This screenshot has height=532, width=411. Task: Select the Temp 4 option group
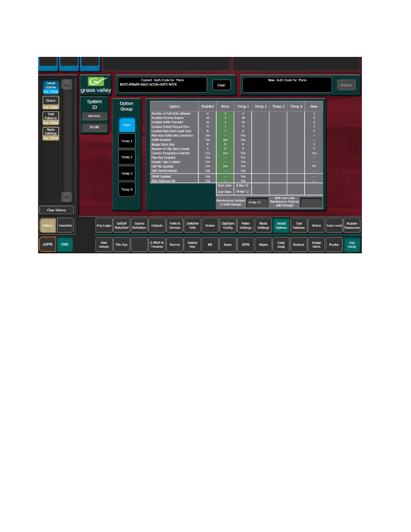(127, 190)
